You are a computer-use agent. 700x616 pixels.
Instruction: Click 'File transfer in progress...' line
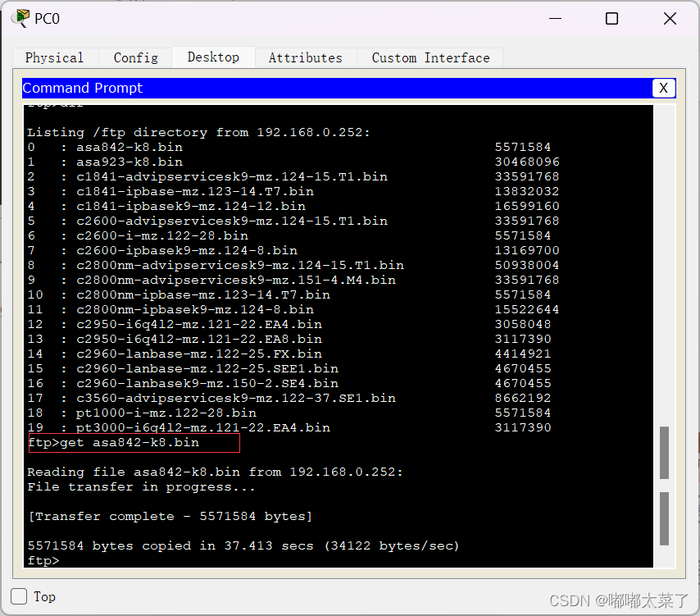[141, 486]
